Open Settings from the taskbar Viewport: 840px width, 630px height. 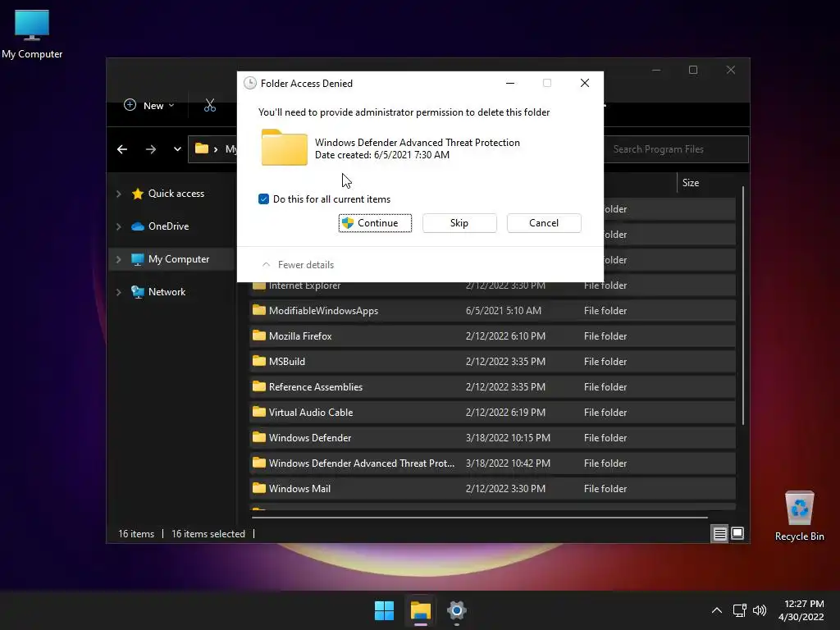tap(456, 610)
